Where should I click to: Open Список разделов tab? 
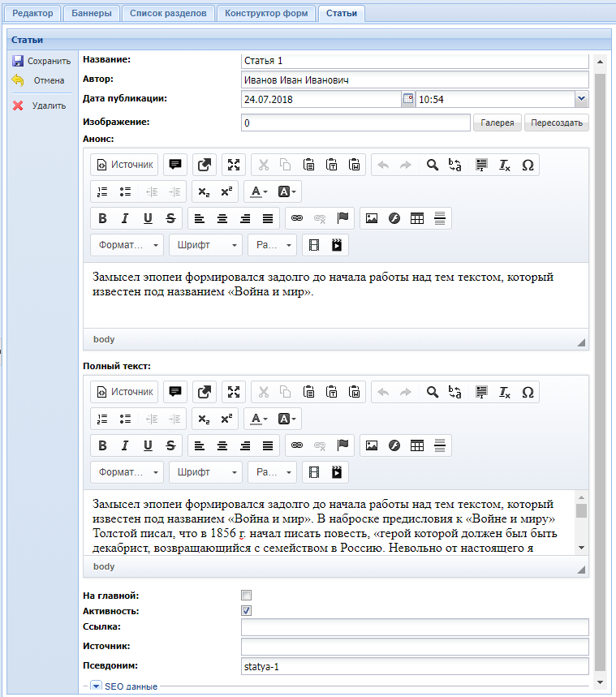[x=168, y=13]
